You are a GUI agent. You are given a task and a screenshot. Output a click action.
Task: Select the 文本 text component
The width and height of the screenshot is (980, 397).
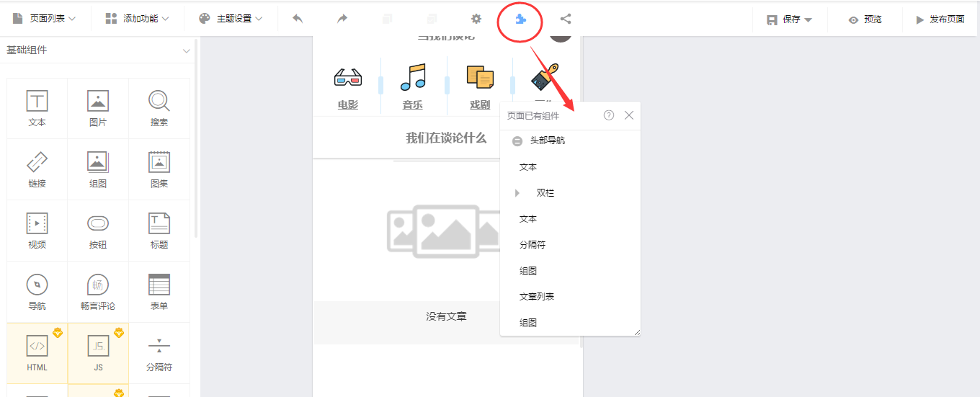37,108
